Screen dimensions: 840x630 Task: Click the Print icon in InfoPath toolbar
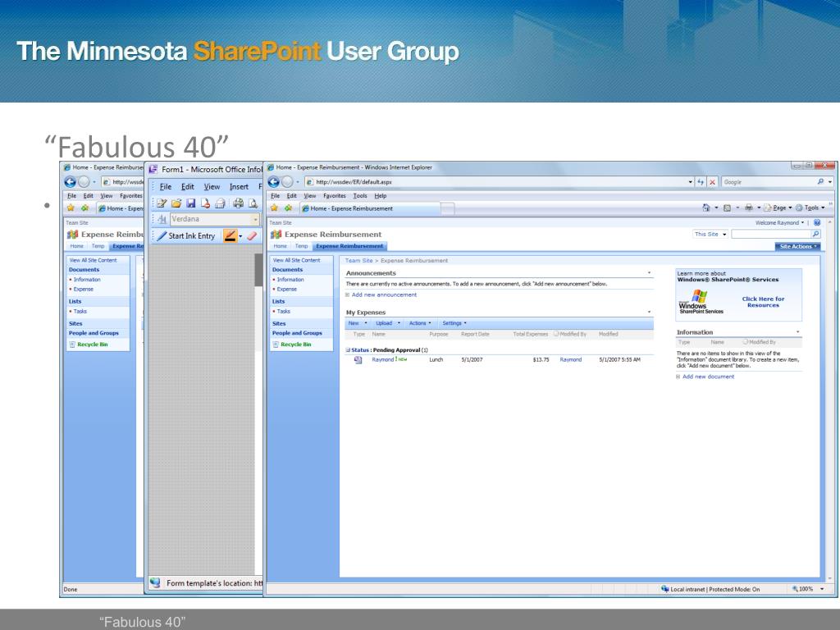(238, 203)
